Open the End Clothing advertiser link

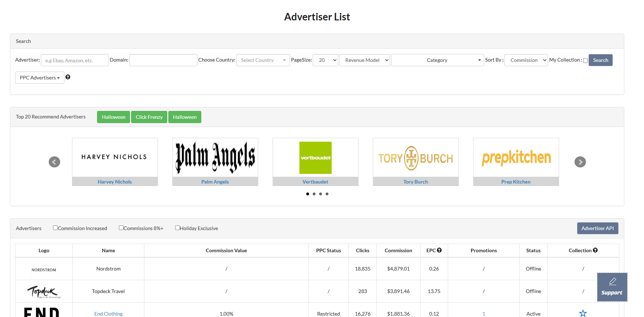(x=109, y=314)
